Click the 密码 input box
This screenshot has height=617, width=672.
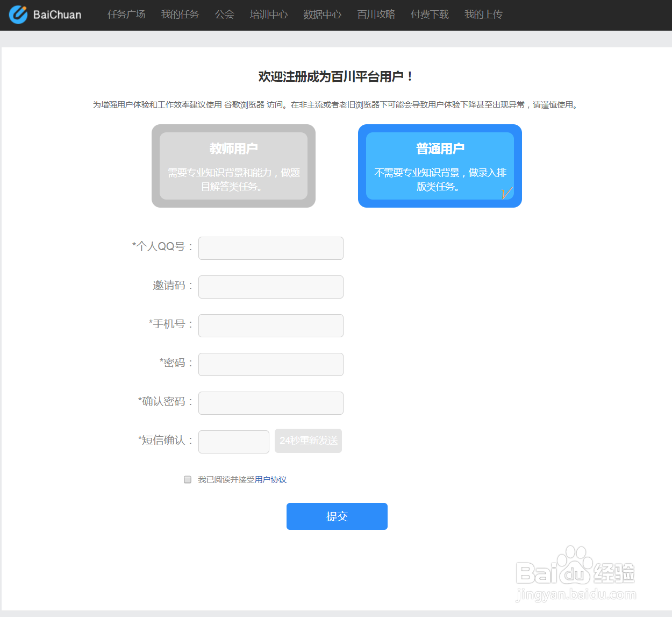271,364
